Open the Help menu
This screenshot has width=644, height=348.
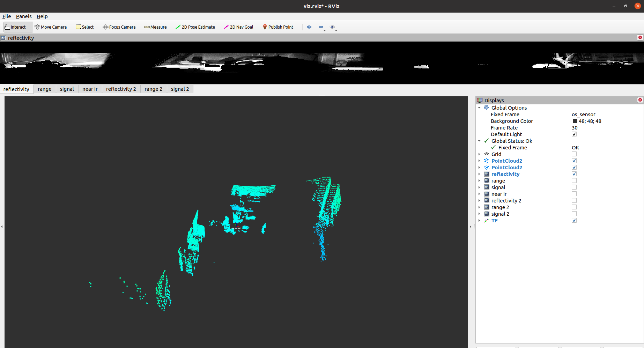pos(42,16)
